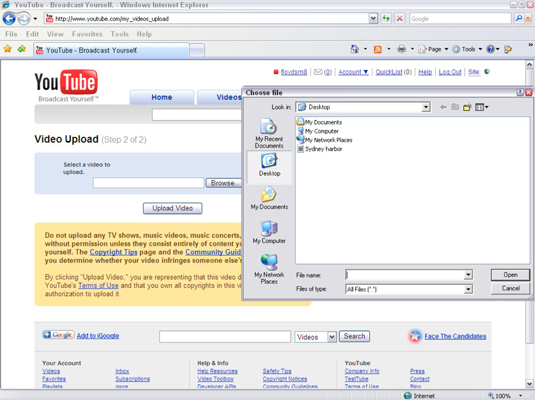Select My Computer in the places bar

point(269,232)
